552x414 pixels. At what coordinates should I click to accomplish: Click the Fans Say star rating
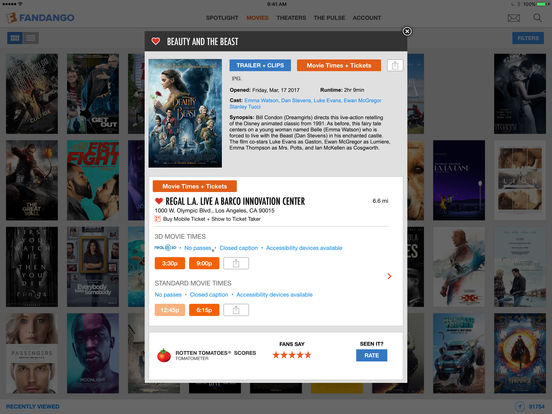click(292, 355)
